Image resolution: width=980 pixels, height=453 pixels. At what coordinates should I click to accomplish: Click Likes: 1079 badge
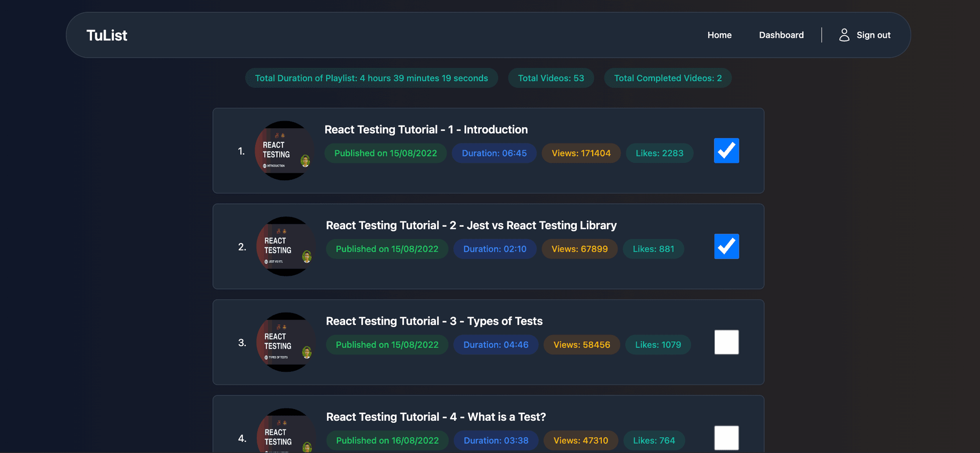point(658,345)
